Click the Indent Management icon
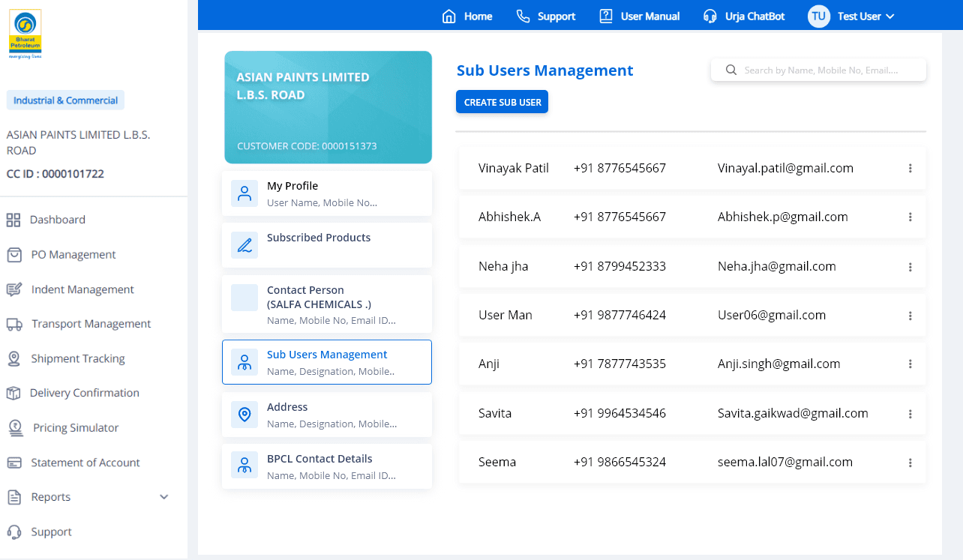 pyautogui.click(x=14, y=289)
